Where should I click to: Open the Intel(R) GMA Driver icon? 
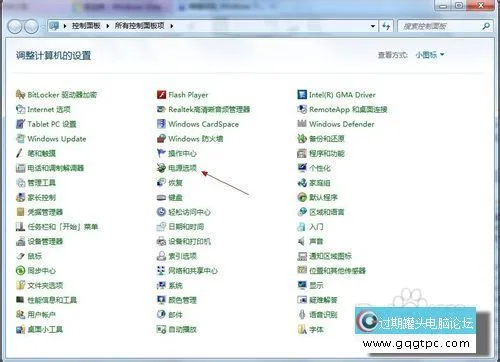[302, 95]
